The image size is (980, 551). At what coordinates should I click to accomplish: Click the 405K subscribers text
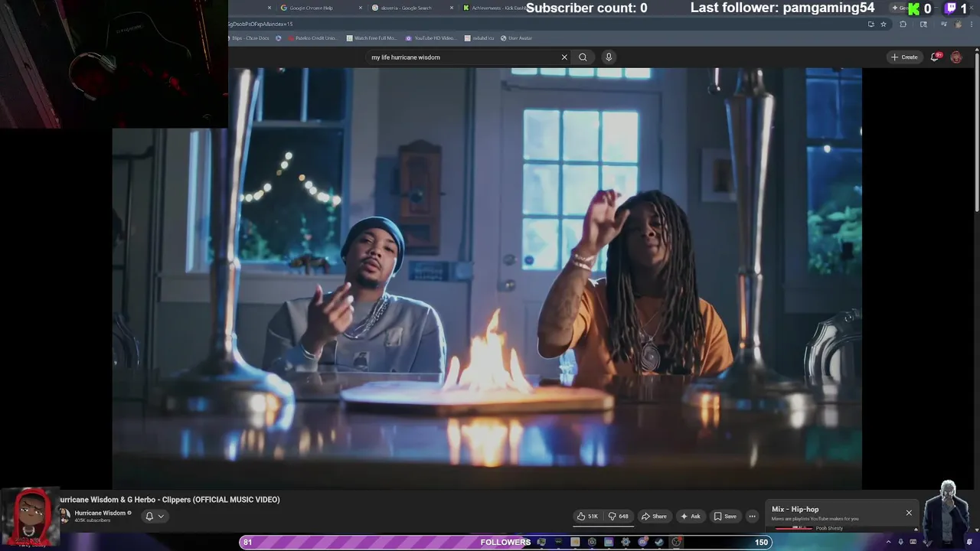click(x=93, y=520)
